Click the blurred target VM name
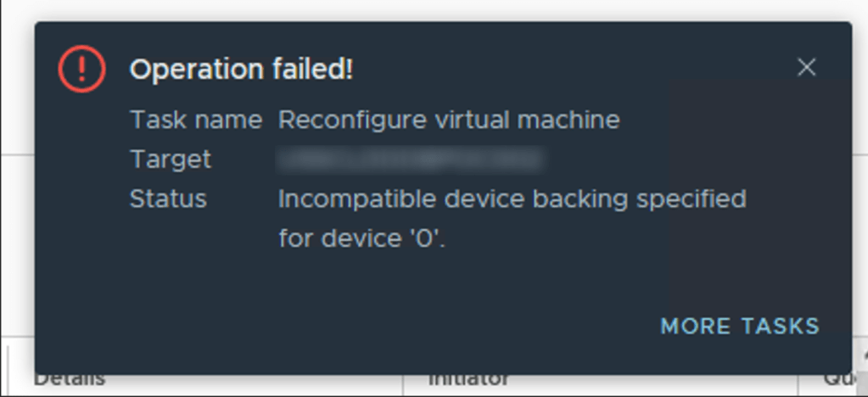 pos(411,159)
